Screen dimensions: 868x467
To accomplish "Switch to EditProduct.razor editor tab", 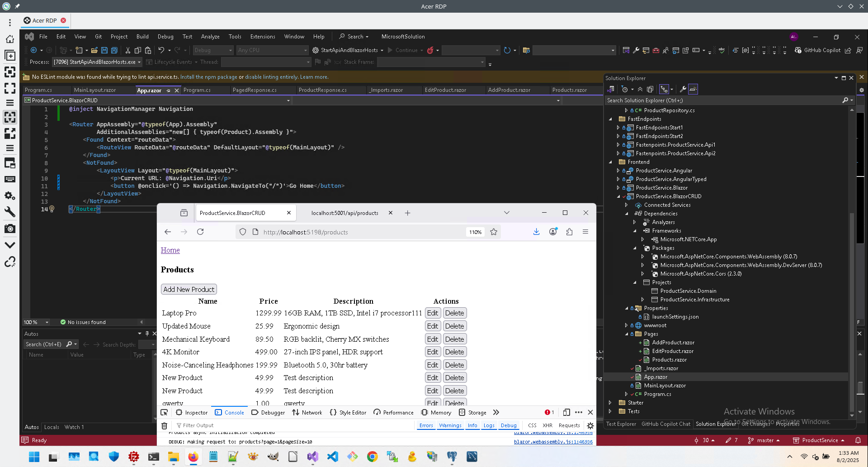I will pyautogui.click(x=445, y=90).
